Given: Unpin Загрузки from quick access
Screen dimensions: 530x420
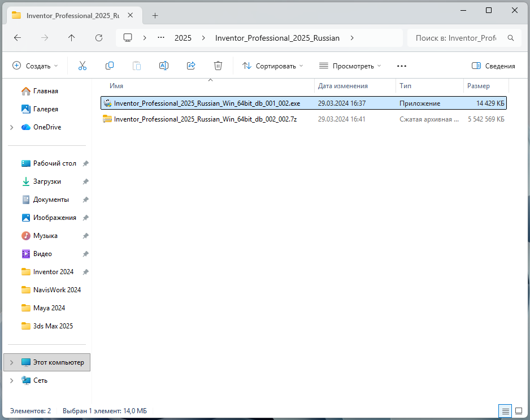Looking at the screenshot, I should pos(85,181).
